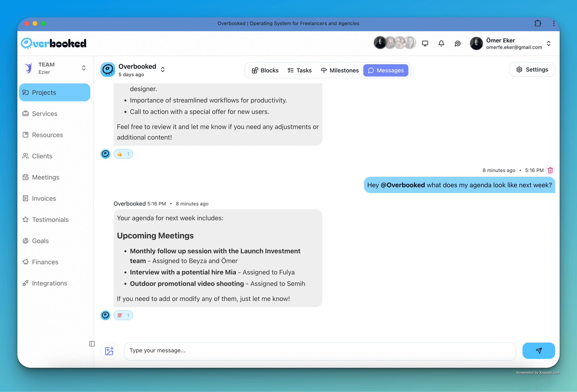The width and height of the screenshot is (577, 392).
Task: Send message with paper plane button
Action: (538, 351)
